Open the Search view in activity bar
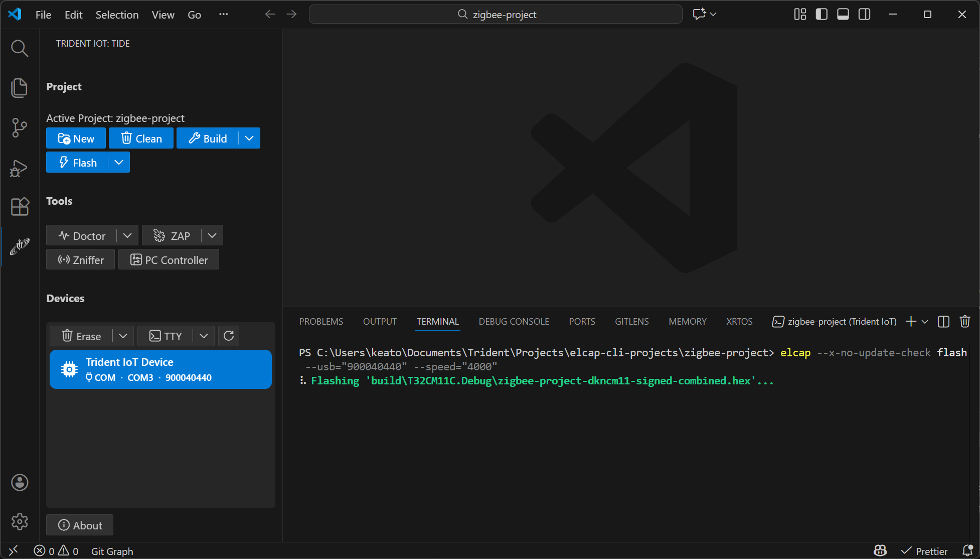Image resolution: width=980 pixels, height=559 pixels. click(20, 49)
